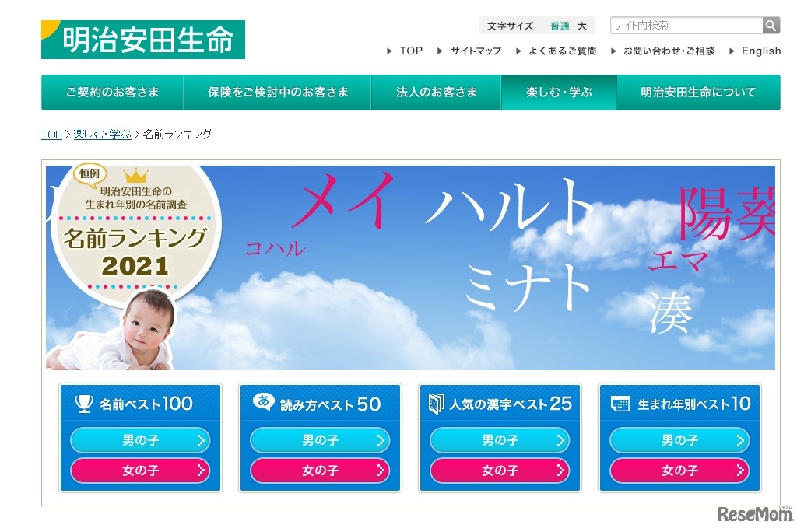Click the calendar icon for 生まれ年別ベスト10
Screen dimensions: 804x532
point(620,404)
